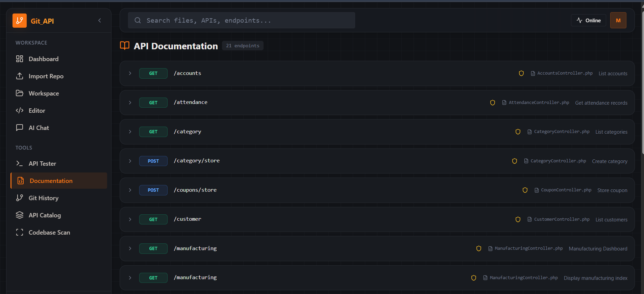Expand the GET /category endpoint
The height and width of the screenshot is (294, 644).
[x=130, y=132]
